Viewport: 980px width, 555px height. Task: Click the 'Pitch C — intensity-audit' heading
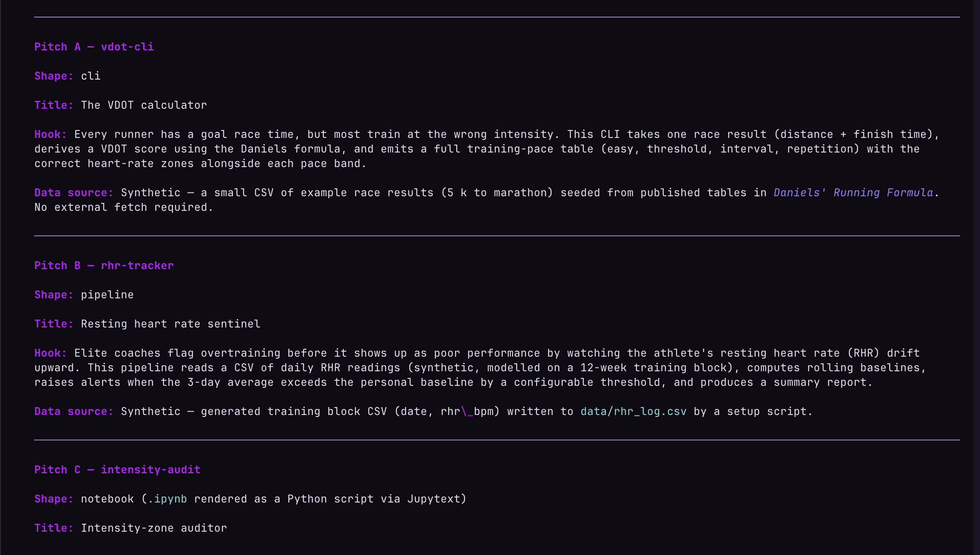[x=117, y=470]
